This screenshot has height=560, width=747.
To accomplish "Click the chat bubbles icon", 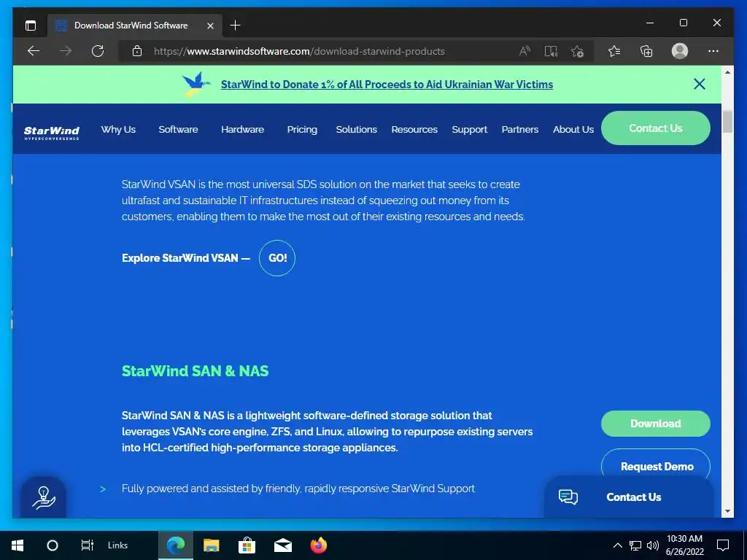I will (568, 497).
